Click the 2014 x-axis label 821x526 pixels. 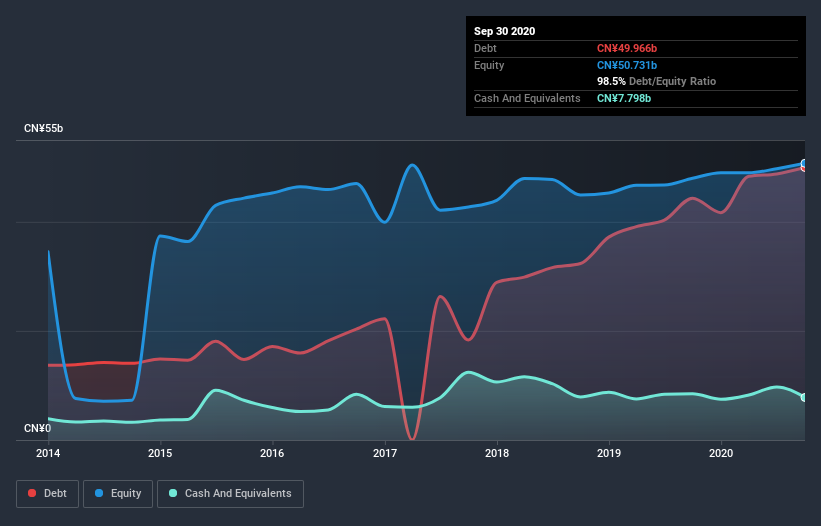tap(48, 453)
